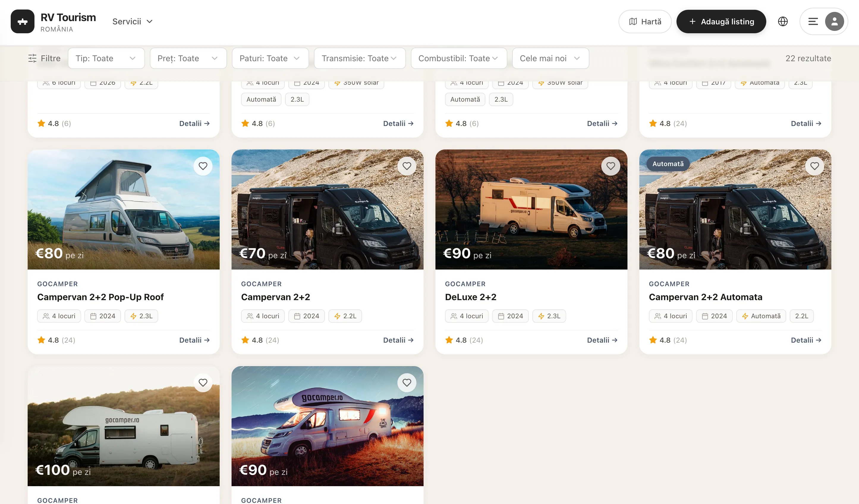Open the map icon next to Hartă
The width and height of the screenshot is (859, 504).
[633, 21]
